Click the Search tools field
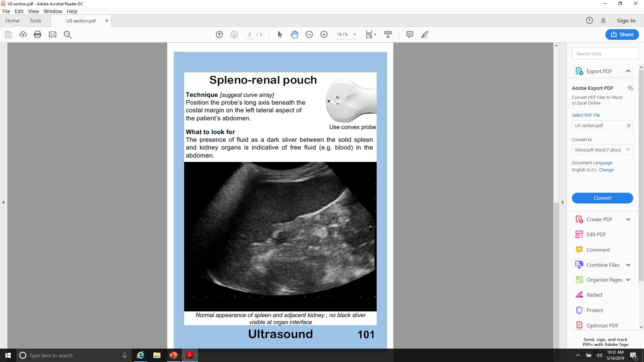Screen dimensions: 644x362 [605, 54]
